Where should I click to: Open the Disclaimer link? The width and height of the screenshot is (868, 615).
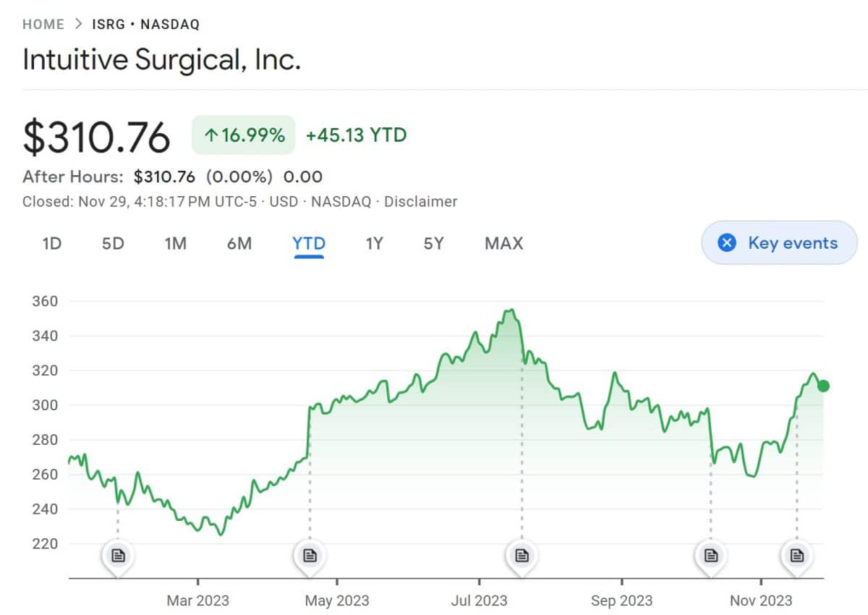click(x=422, y=202)
